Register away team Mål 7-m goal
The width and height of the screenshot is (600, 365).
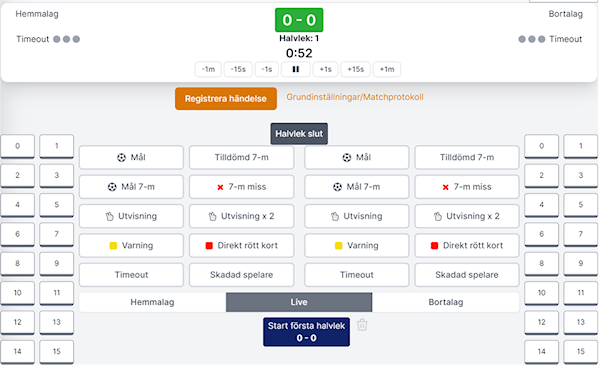coord(357,187)
